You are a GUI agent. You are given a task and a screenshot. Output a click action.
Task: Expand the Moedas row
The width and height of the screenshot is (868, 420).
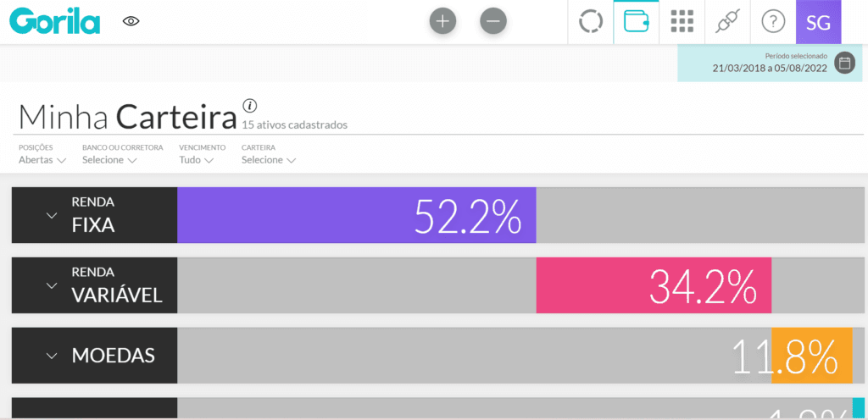94,356
